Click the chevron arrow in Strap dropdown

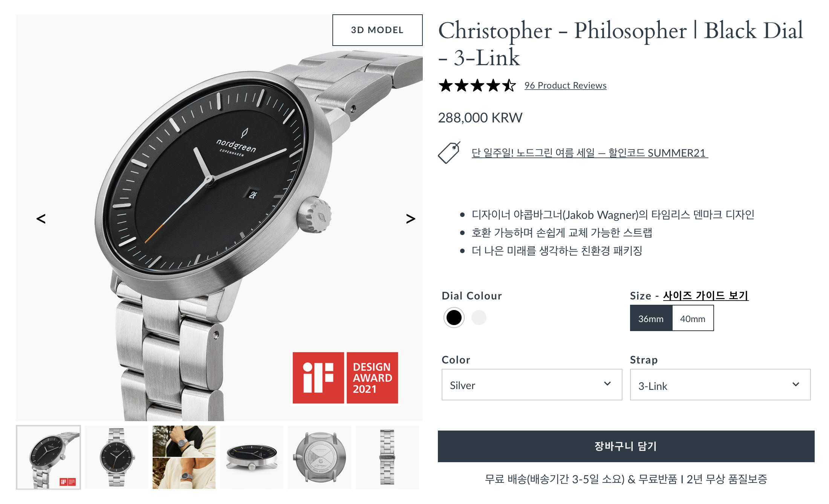click(x=796, y=384)
